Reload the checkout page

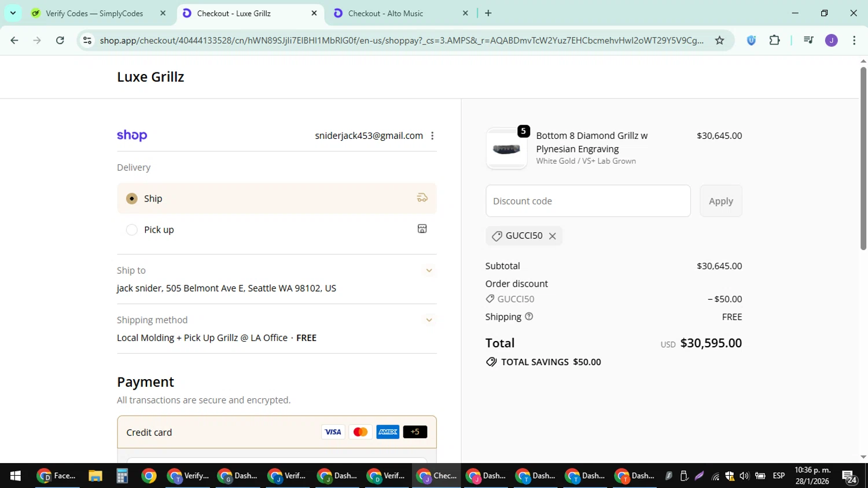[x=60, y=40]
